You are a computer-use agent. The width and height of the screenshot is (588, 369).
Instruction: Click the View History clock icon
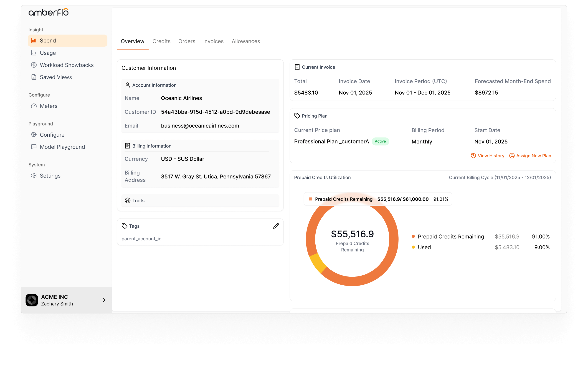tap(473, 156)
